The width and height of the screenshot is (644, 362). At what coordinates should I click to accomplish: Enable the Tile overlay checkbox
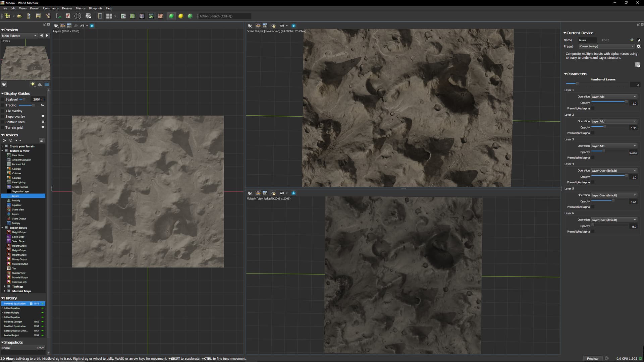click(3, 111)
